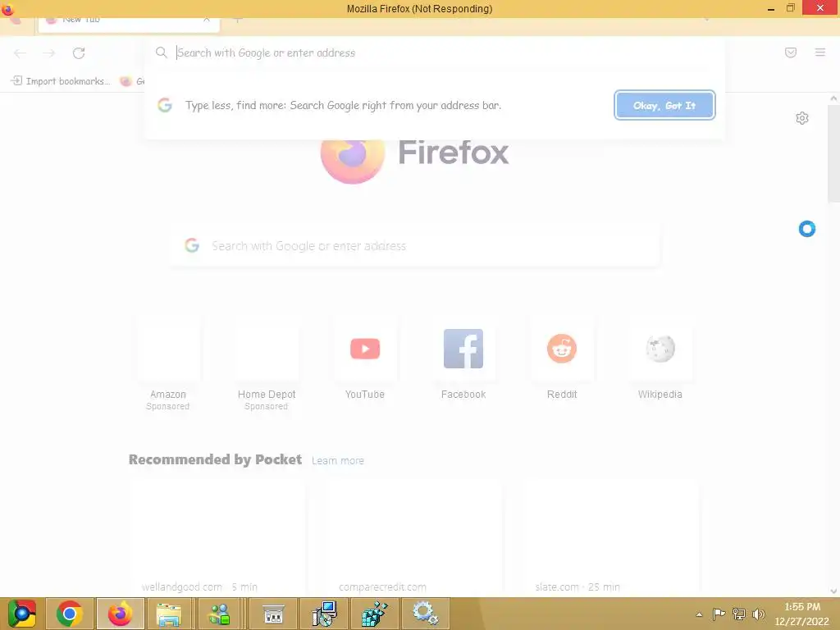Screen dimensions: 840x630
Task: Focus the address bar field
Action: point(434,52)
